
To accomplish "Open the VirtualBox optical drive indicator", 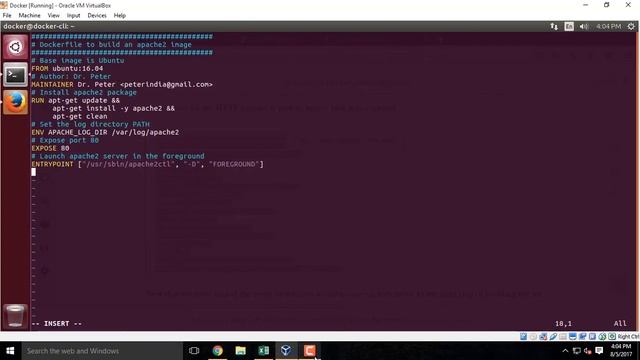I will click(x=533, y=336).
